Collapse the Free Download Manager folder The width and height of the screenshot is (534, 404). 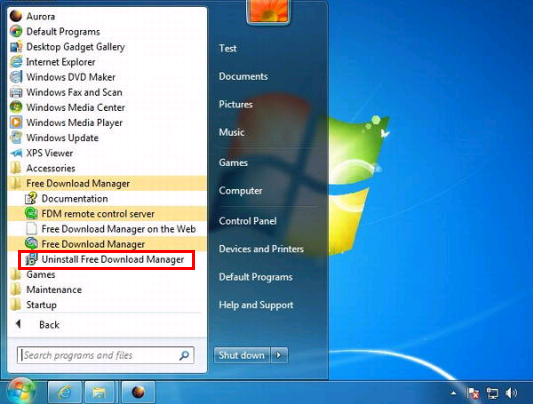(x=106, y=183)
